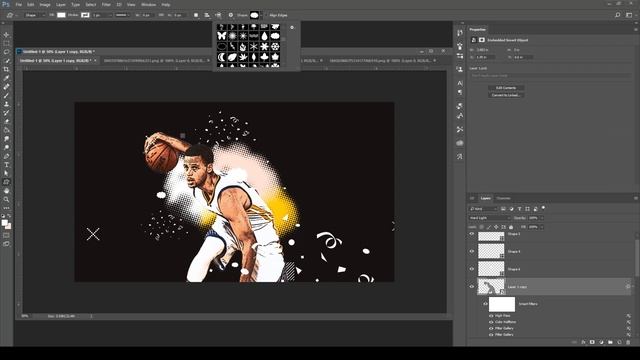Image resolution: width=640 pixels, height=360 pixels.
Task: Create a new layer group
Action: (610, 342)
